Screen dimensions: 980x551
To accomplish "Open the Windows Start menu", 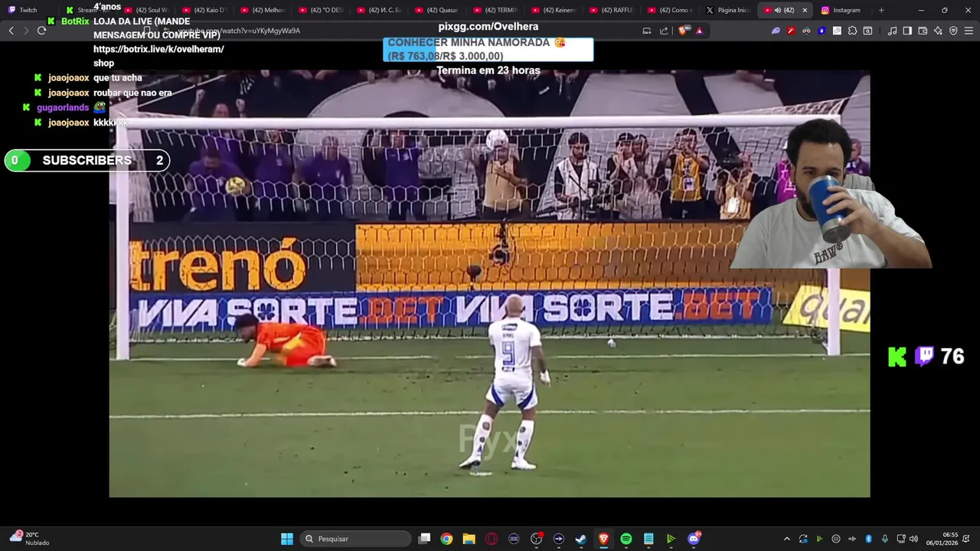I will [x=287, y=539].
